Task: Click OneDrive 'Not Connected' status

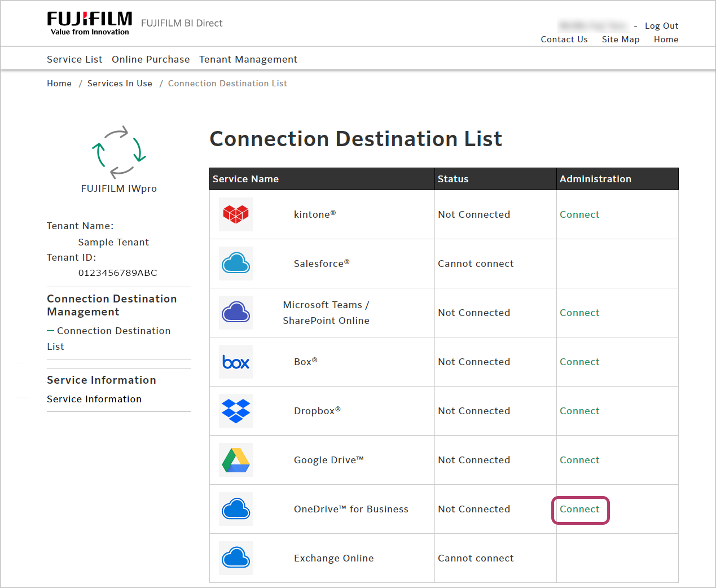Action: pyautogui.click(x=474, y=509)
